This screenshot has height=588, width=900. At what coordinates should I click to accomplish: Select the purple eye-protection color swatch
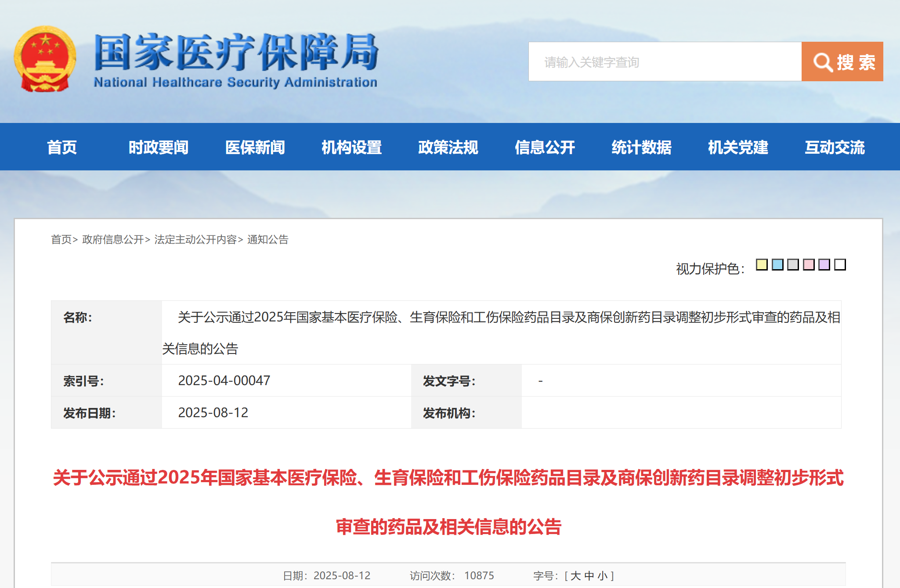click(824, 264)
